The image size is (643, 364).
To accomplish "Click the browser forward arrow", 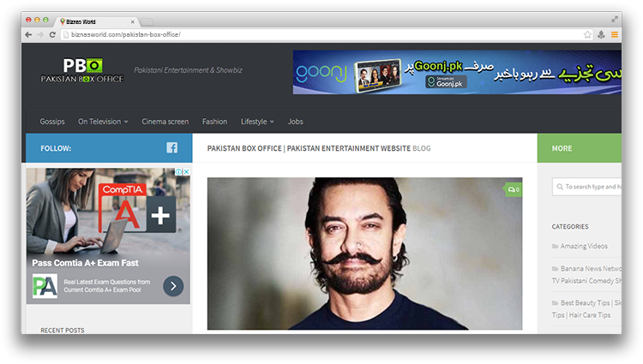I will coord(39,35).
